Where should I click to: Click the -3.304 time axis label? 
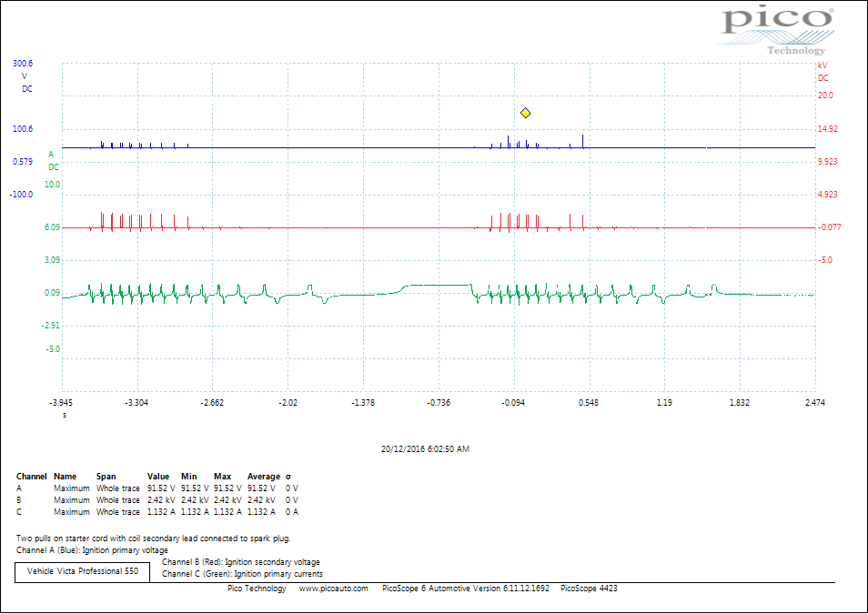pyautogui.click(x=136, y=402)
